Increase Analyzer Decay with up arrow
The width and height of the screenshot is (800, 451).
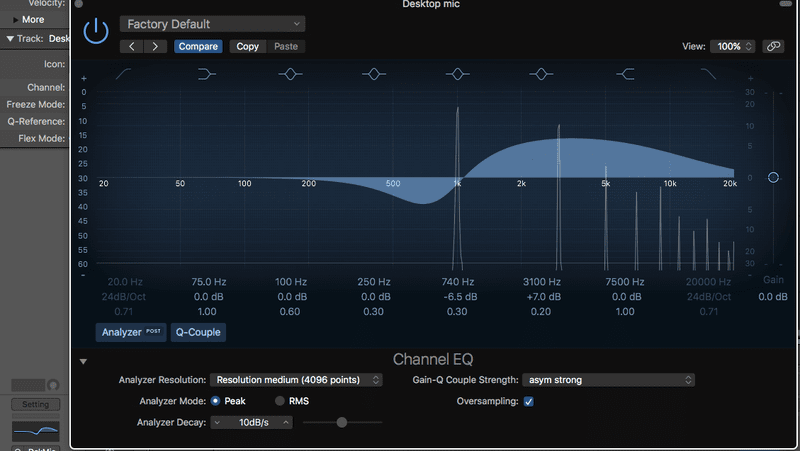click(x=286, y=422)
